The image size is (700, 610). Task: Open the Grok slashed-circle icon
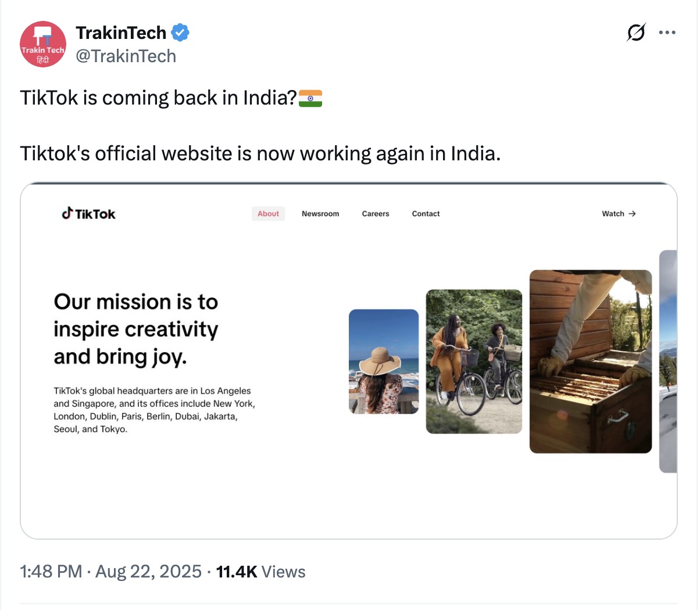[x=635, y=33]
